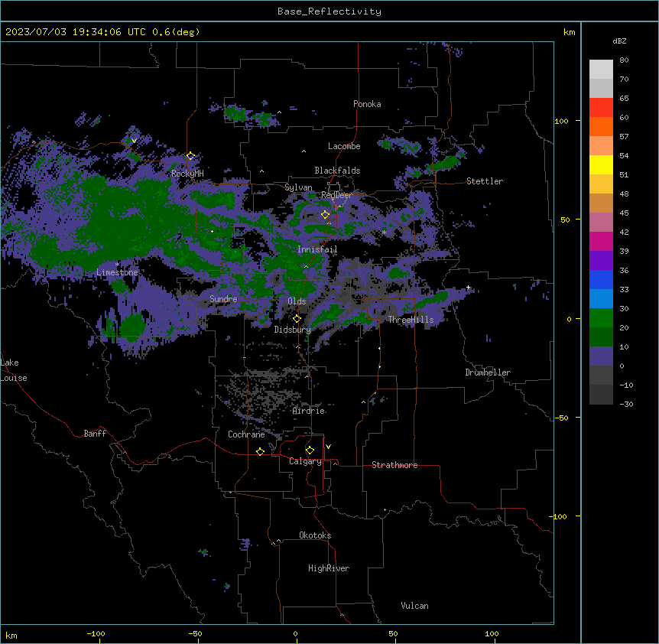Screen dimensions: 659x644
Task: Click the yellow V marker east of Calgary
Action: pos(328,447)
